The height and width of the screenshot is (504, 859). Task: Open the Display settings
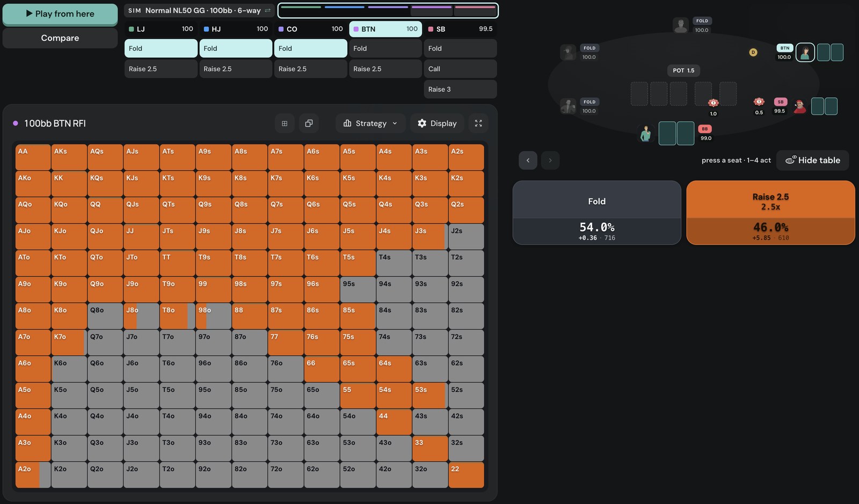tap(437, 123)
